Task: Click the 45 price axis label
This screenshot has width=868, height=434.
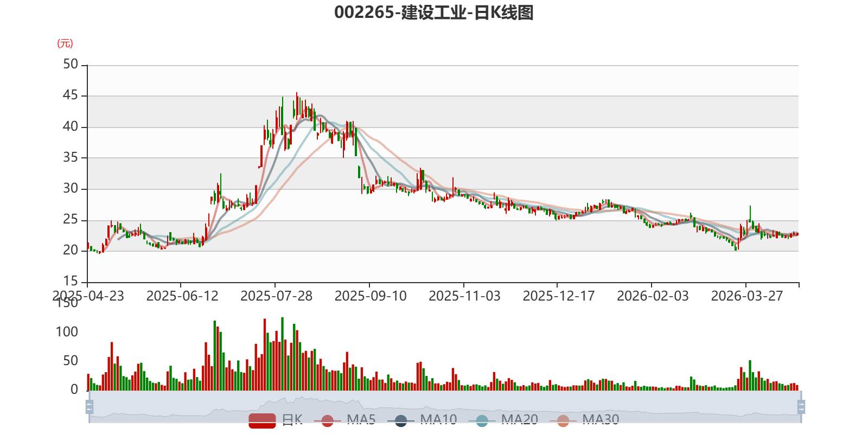Action: [71, 95]
